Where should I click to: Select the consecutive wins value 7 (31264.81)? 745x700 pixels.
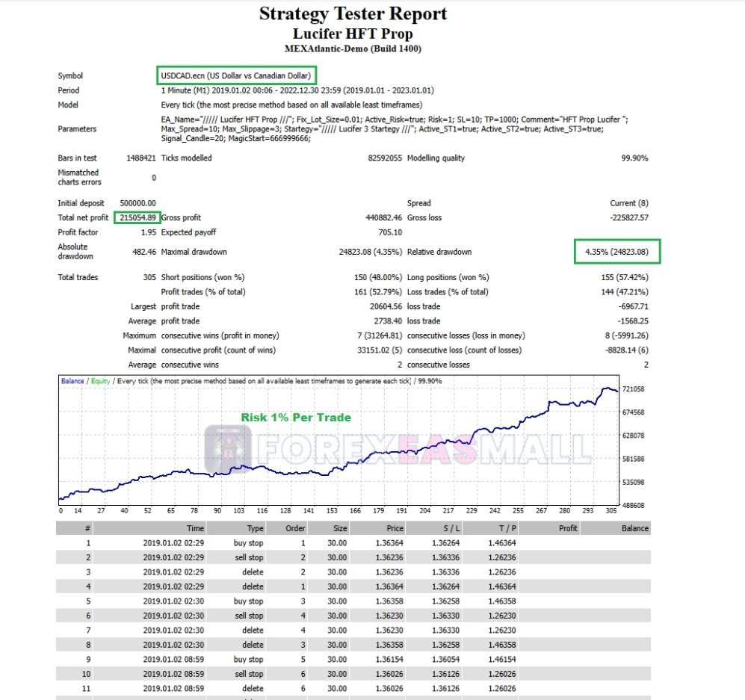380,335
